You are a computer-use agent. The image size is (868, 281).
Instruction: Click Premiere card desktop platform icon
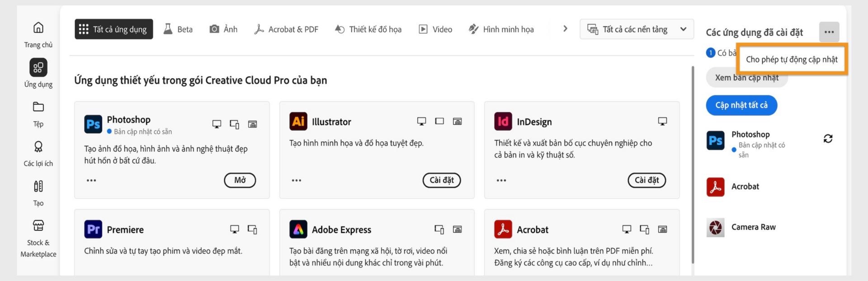[x=235, y=229]
